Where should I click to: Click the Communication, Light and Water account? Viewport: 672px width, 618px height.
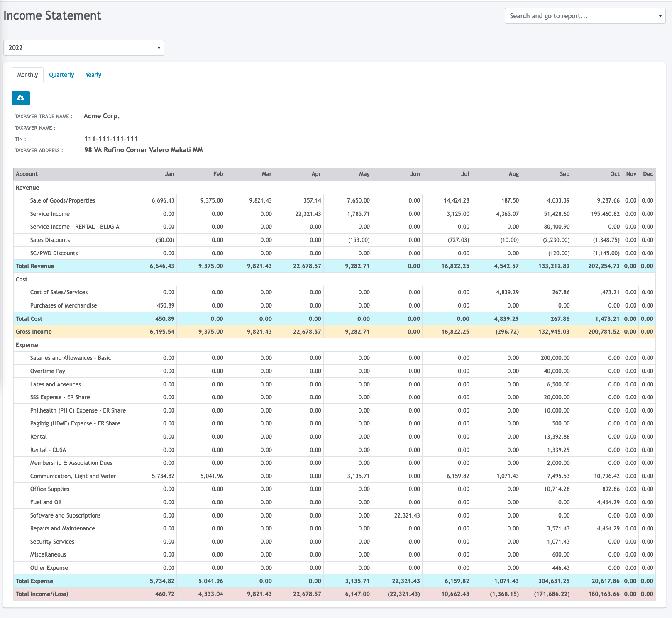point(73,476)
